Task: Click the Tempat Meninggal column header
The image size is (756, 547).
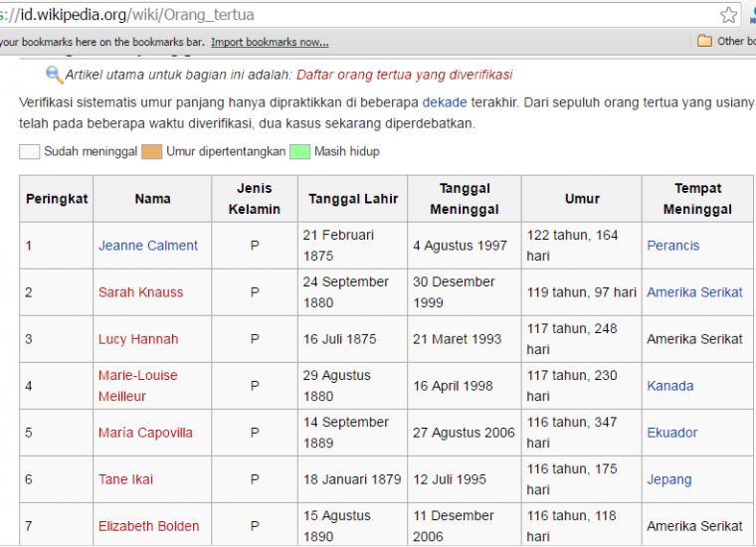Action: coord(697,199)
